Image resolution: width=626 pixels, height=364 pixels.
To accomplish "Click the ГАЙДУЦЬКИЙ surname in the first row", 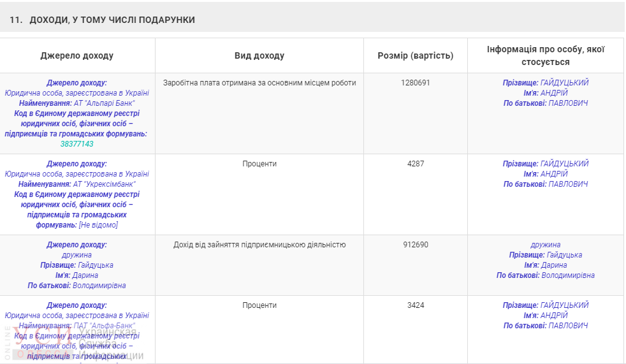I will 564,83.
